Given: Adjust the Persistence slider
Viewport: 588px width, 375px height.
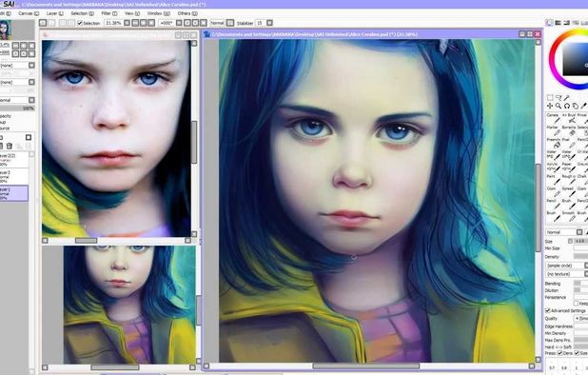Looking at the screenshot, I should click(581, 297).
